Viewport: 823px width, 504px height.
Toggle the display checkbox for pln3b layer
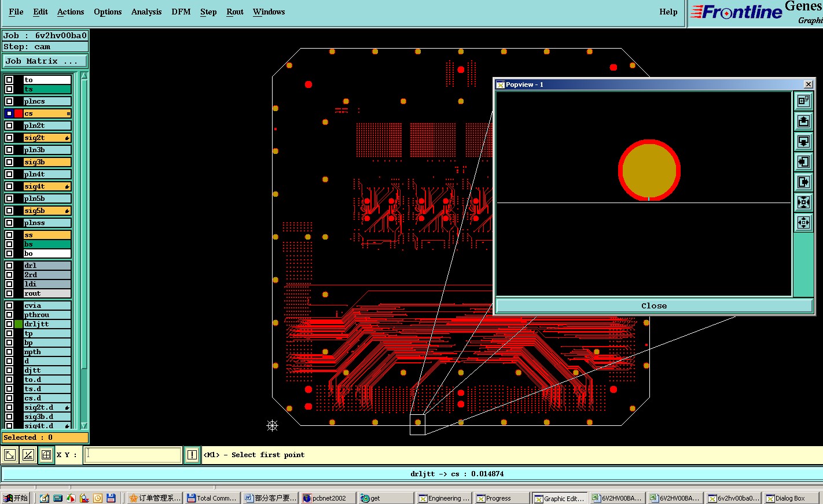coord(9,150)
